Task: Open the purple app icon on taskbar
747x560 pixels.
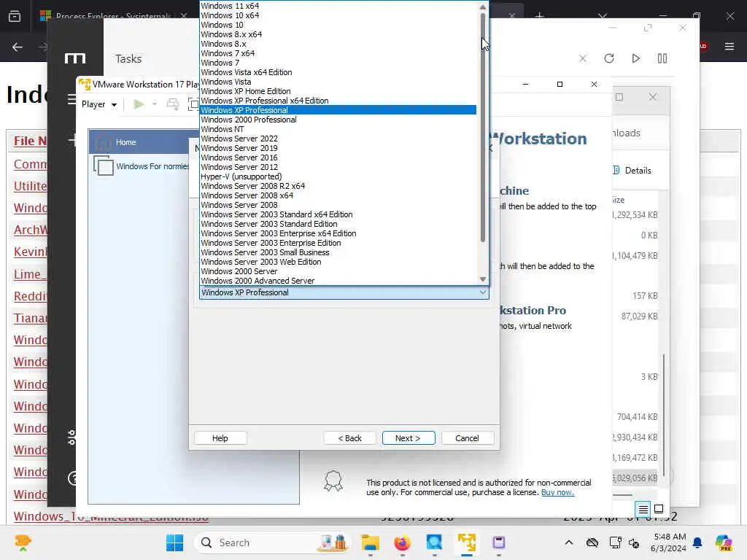Action: point(499,542)
